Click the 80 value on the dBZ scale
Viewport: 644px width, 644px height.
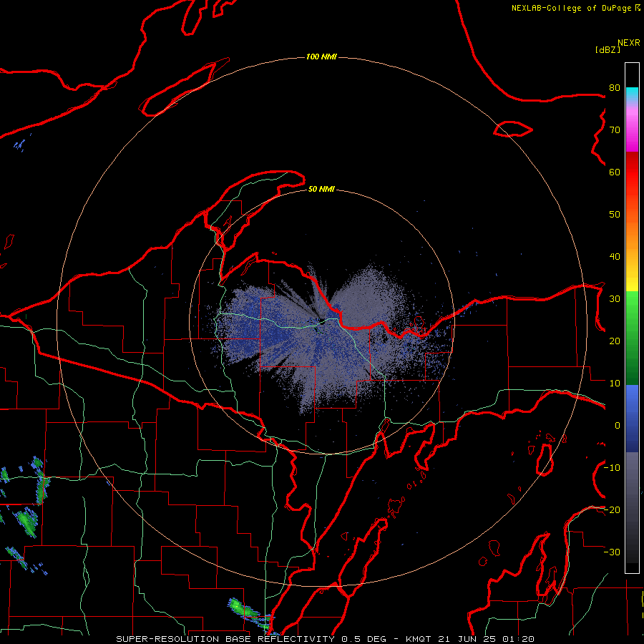pos(615,87)
